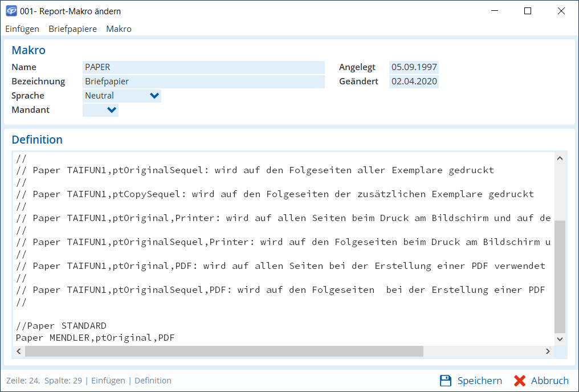The width and height of the screenshot is (579, 392).
Task: Open the Einfügen menu
Action: 22,29
